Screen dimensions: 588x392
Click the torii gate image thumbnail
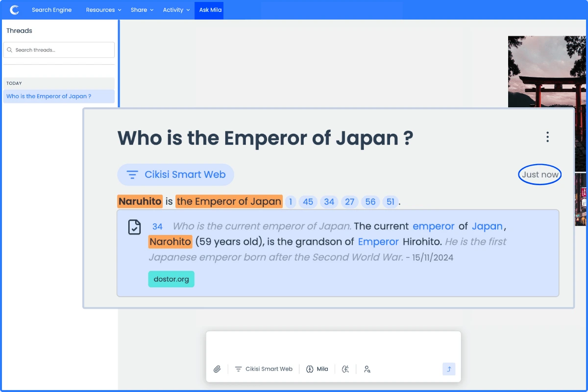(547, 71)
